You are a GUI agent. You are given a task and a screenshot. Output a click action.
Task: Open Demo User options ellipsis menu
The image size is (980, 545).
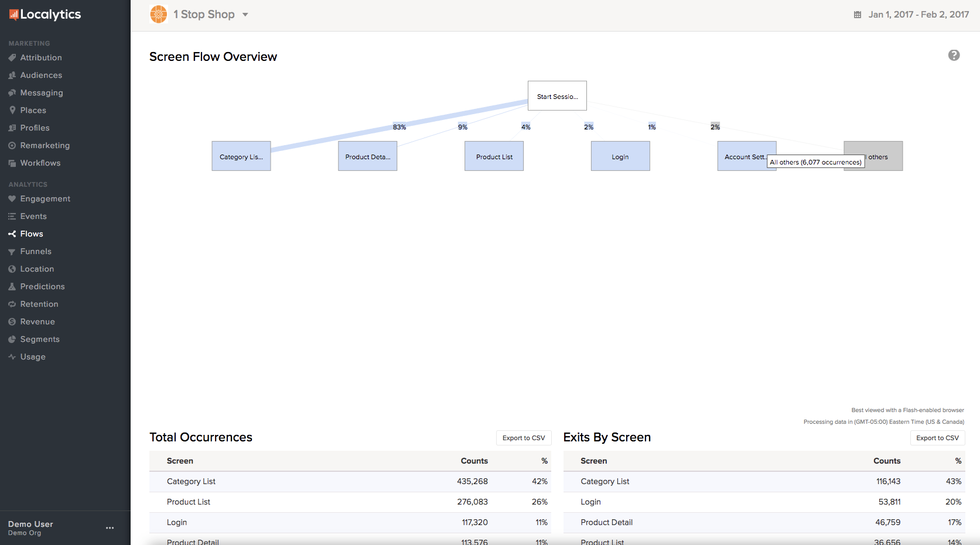[110, 528]
